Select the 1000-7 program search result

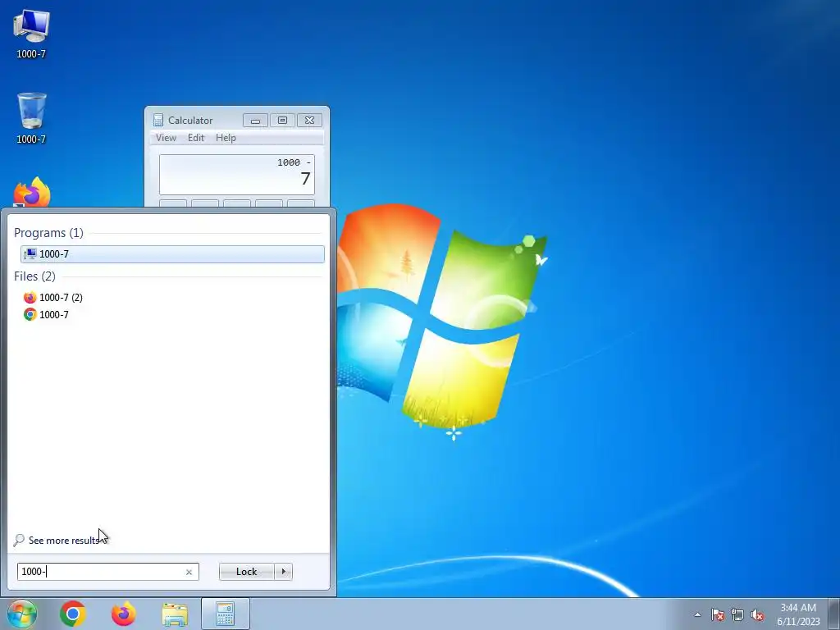coord(172,254)
